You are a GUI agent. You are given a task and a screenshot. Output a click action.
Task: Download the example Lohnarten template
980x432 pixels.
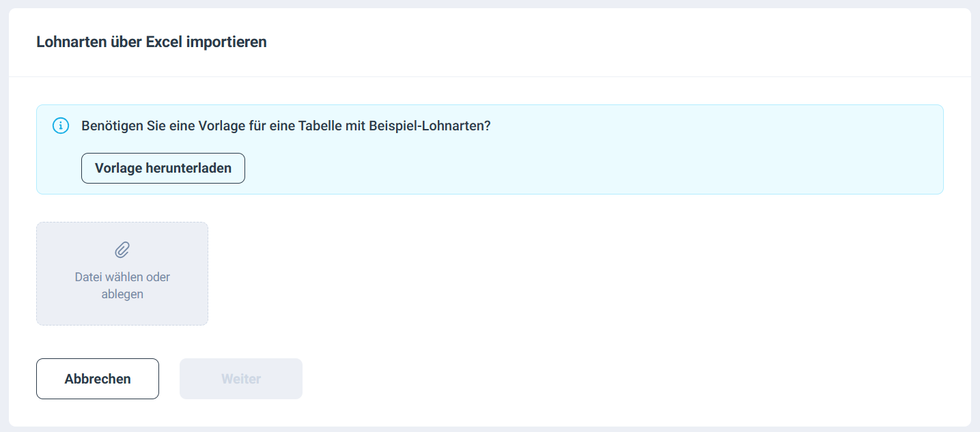pyautogui.click(x=163, y=168)
